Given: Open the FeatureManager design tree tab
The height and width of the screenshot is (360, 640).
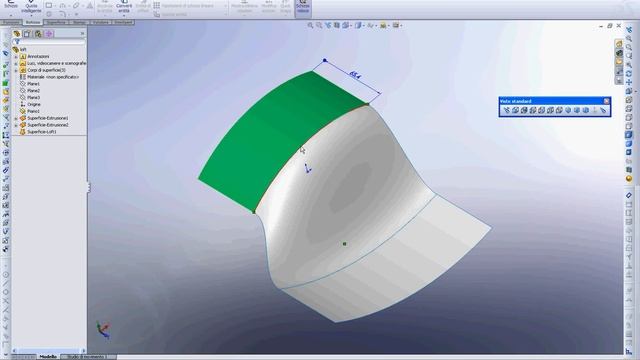Looking at the screenshot, I should click(17, 34).
